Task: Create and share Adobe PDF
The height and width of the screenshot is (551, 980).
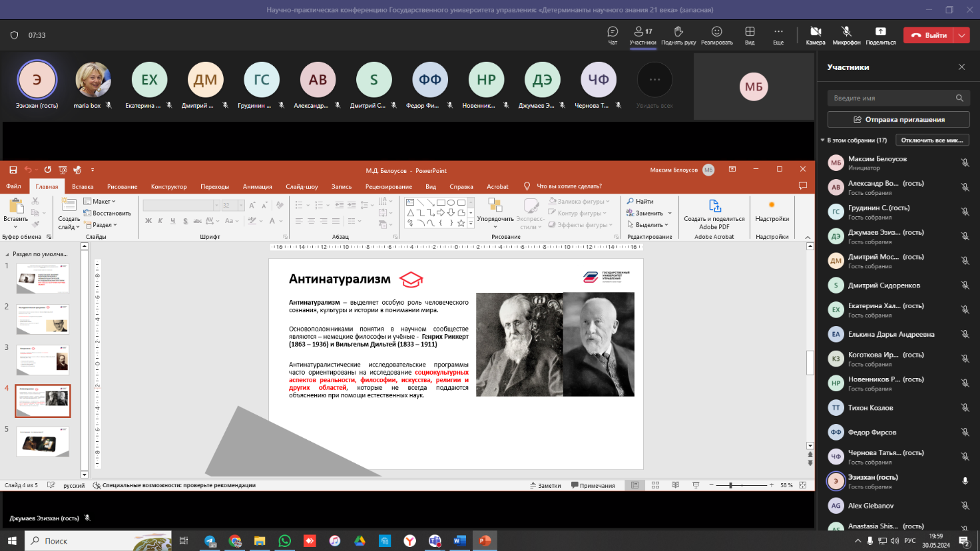Action: [x=714, y=214]
